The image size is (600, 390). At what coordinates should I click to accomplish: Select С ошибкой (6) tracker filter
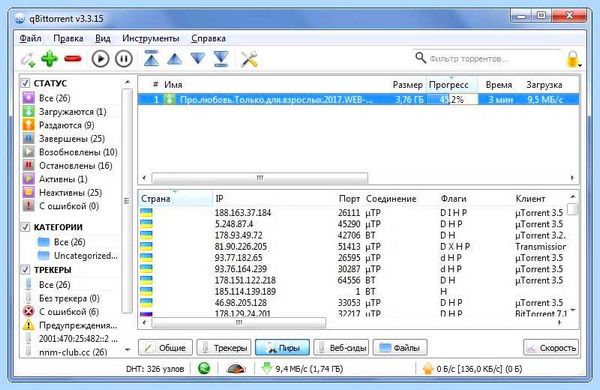(x=60, y=312)
